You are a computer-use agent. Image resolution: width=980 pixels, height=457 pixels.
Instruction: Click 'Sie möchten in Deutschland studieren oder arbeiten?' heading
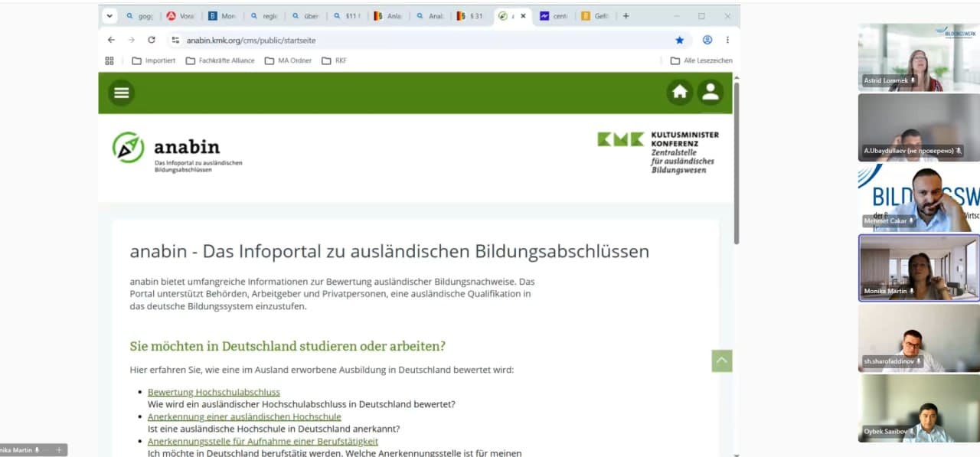(x=287, y=346)
